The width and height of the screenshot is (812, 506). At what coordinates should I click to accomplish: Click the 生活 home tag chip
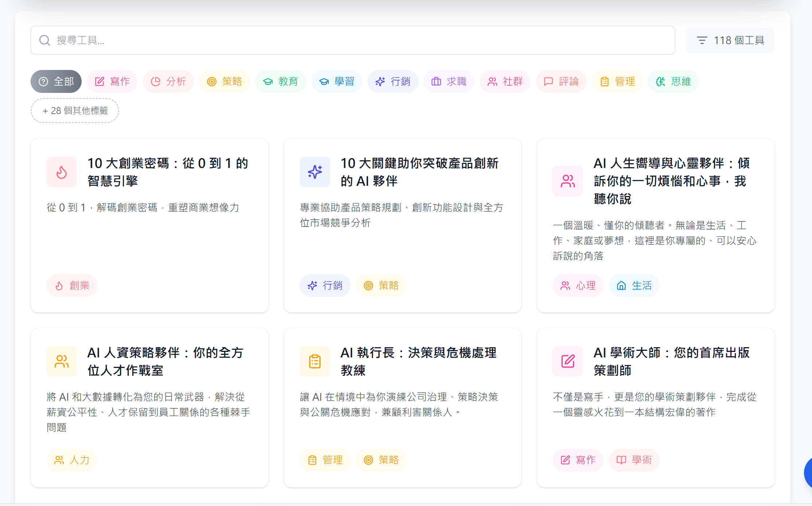[634, 285]
